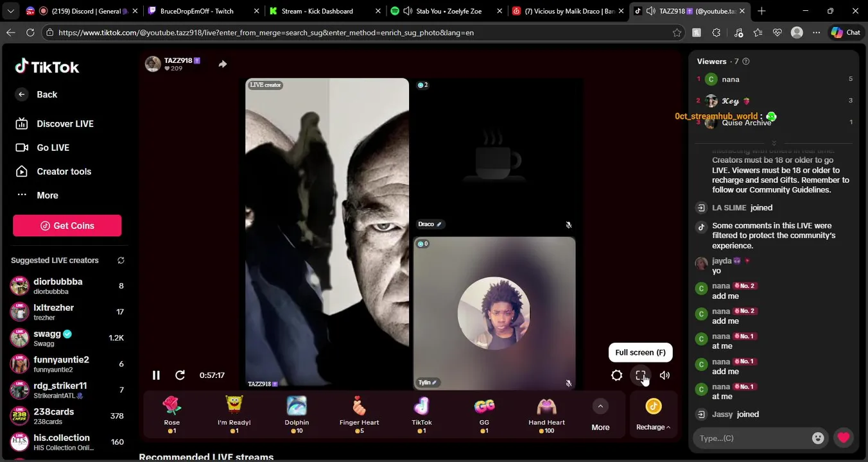Switch to Discord browser tab
This screenshot has width=868, height=462.
(82, 11)
